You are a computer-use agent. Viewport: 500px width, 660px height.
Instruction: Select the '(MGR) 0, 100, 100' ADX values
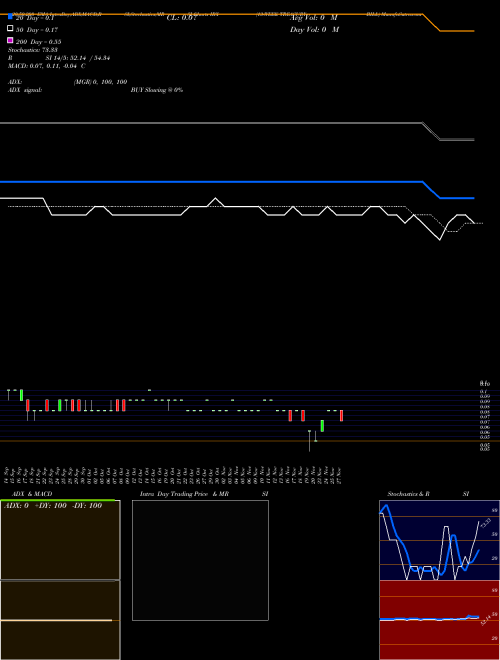tap(100, 82)
